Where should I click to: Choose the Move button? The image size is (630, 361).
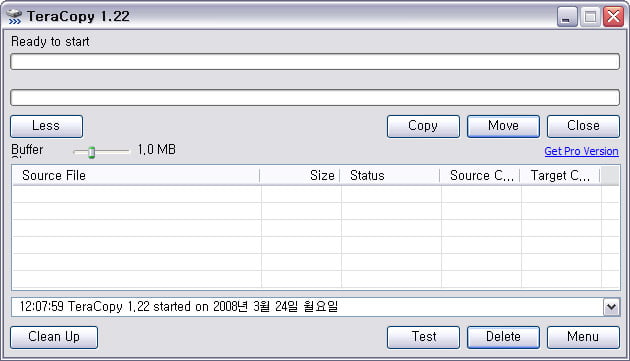click(503, 126)
